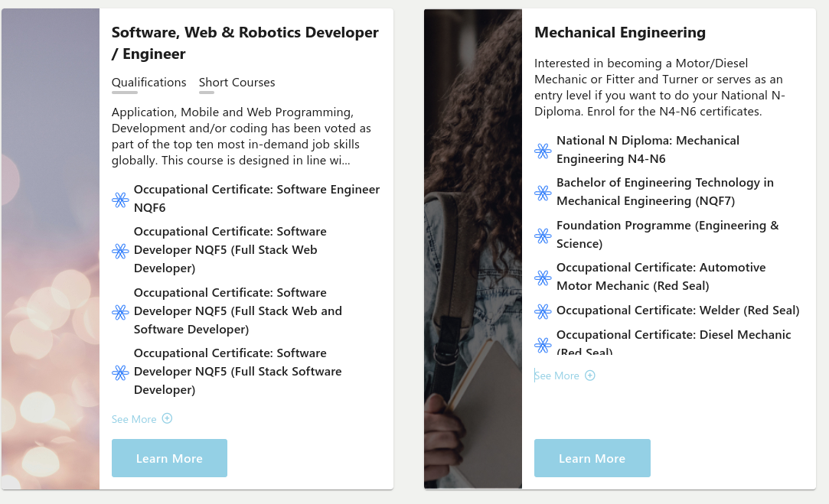Click Learn More for Software, Web & Robotics
829x504 pixels.
(x=169, y=458)
